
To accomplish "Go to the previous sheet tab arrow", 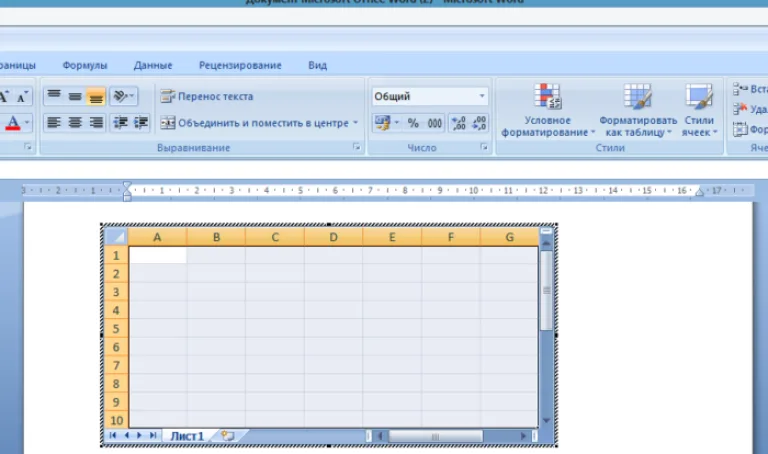I will tap(126, 435).
